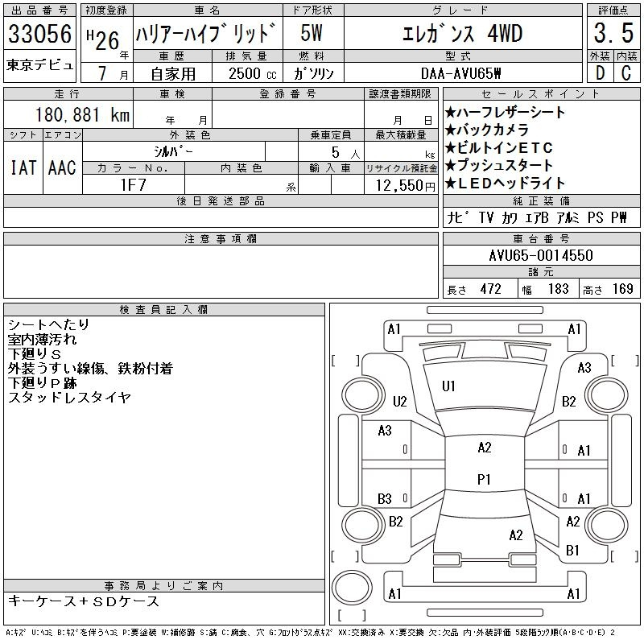Click inspector note 下廻りP跡
The height and width of the screenshot is (644, 644).
(43, 383)
